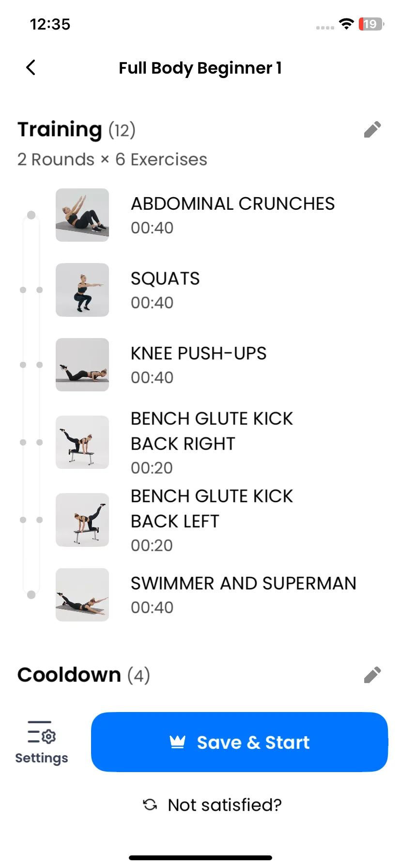Tap the Cooldown section header

tap(84, 675)
